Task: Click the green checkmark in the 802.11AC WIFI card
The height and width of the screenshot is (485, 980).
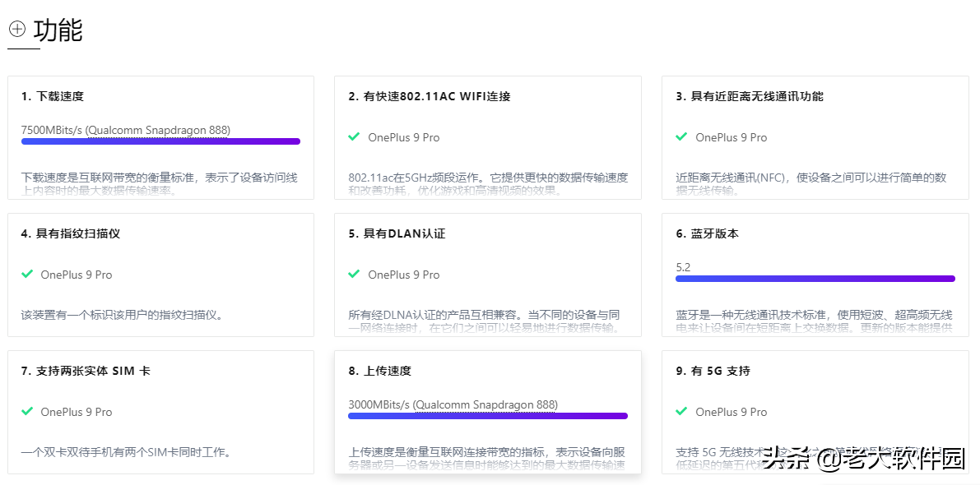Action: point(354,136)
